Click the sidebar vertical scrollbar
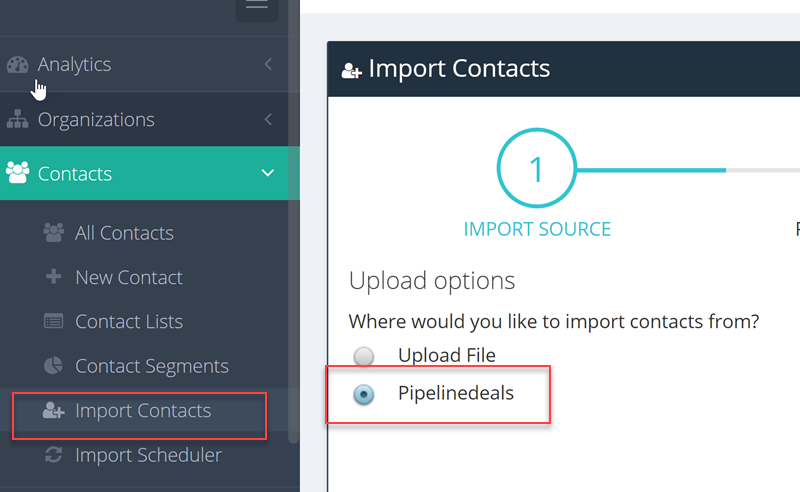Image resolution: width=800 pixels, height=492 pixels. point(293,222)
